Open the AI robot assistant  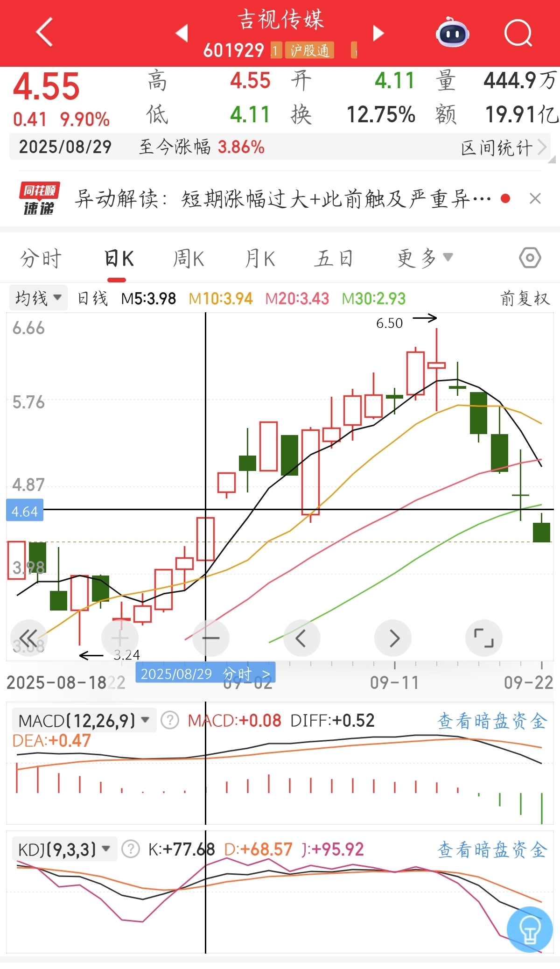(452, 32)
